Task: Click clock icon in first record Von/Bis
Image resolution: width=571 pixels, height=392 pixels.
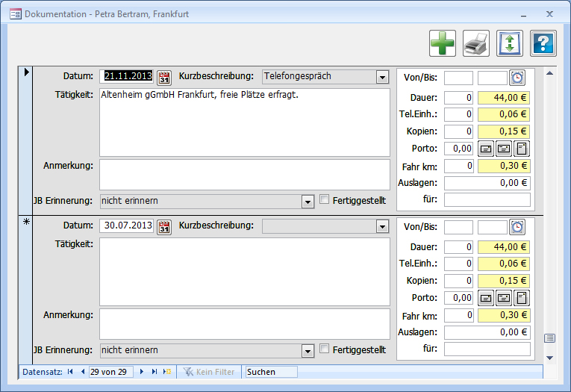Action: coord(517,77)
